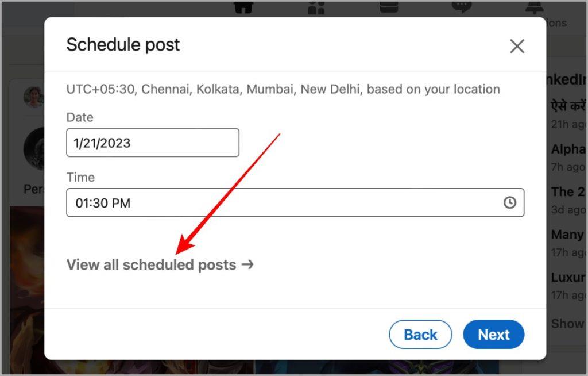Viewport: 588px width, 376px height.
Task: Open the Home icon in navigation
Action: tap(243, 7)
